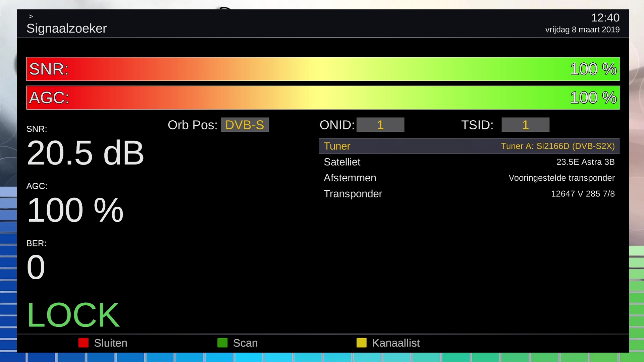Click the AGC gradient signal bar
644x362 pixels.
pos(323,98)
